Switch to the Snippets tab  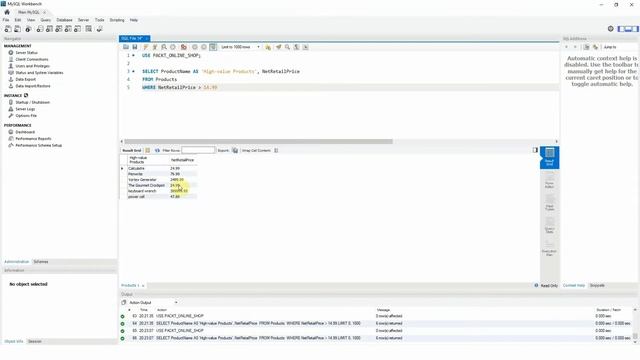pyautogui.click(x=597, y=286)
